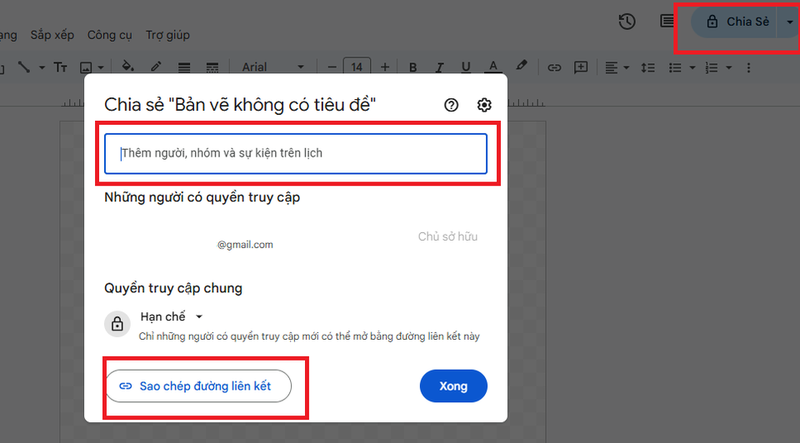
Task: Expand the insert image dropdown arrow
Action: tap(101, 67)
